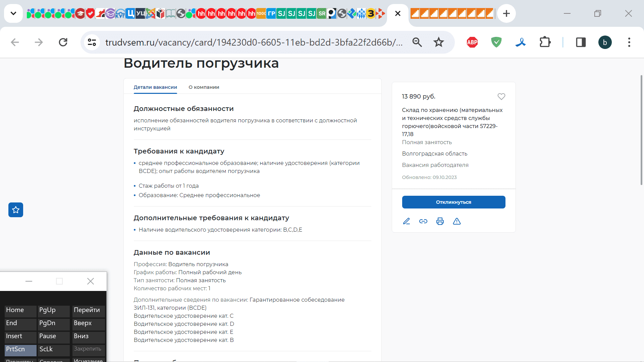Click the pencil edit icon under Откликнуться

[406, 221]
